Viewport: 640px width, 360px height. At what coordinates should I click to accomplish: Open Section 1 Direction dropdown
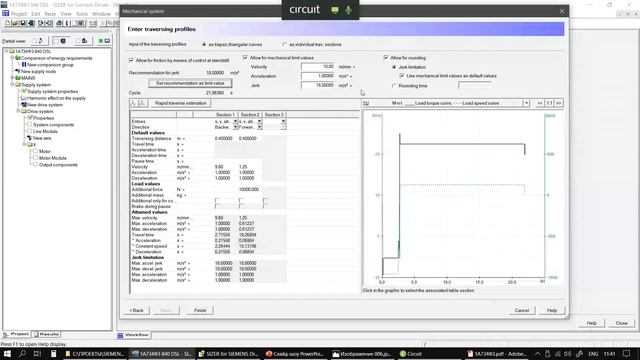(235, 127)
